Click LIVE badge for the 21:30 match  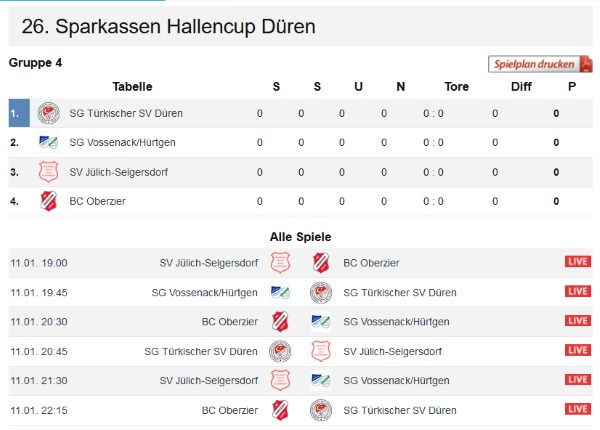(x=578, y=380)
